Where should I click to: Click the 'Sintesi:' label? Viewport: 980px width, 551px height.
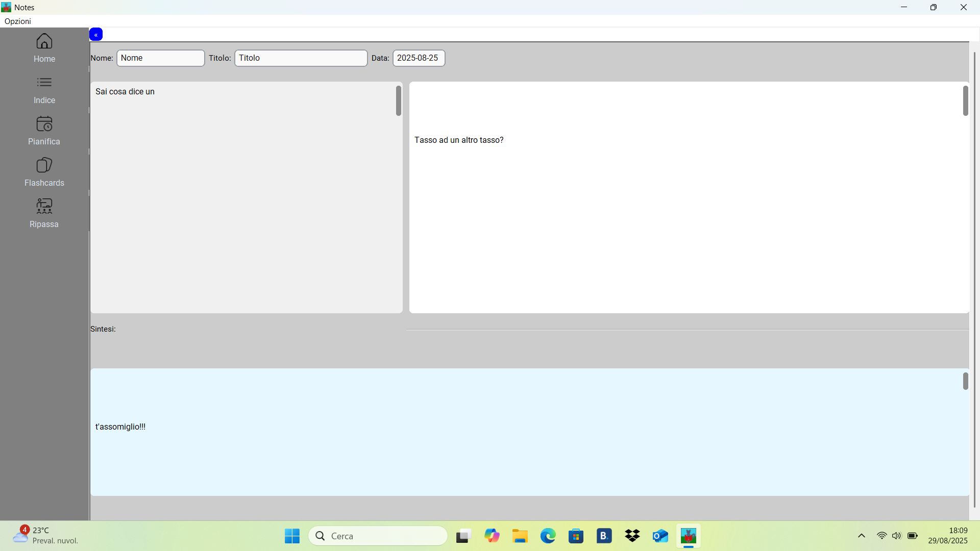[x=103, y=329]
